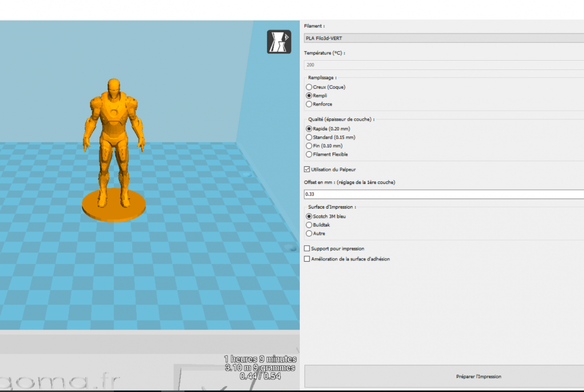Click the Offset en mm field 0.33
Image resolution: width=584 pixels, height=392 pixels.
point(444,194)
